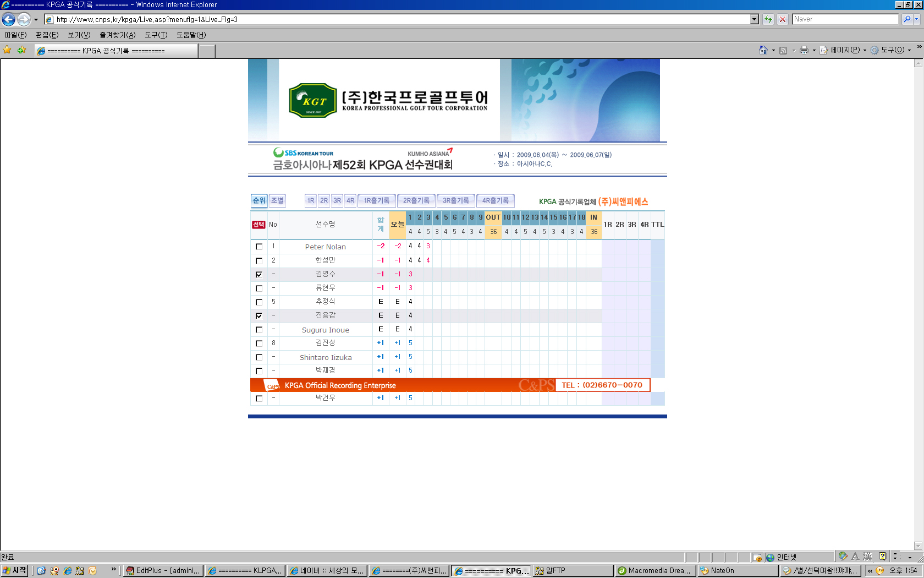Tick the checkbox for 추정식
The height and width of the screenshot is (578, 924).
(x=259, y=302)
